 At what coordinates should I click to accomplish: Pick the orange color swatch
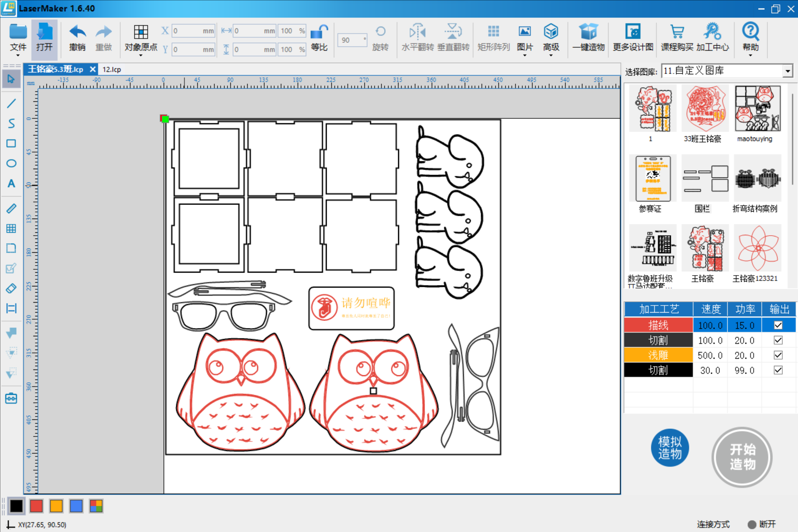click(56, 506)
